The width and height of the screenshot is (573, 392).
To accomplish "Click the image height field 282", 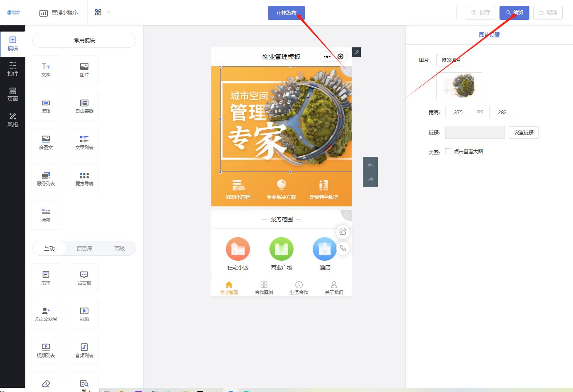I will 502,112.
